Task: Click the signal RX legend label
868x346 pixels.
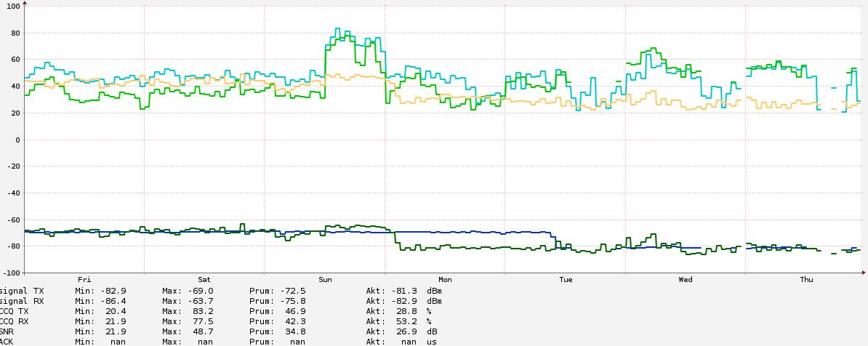Action: pos(22,301)
